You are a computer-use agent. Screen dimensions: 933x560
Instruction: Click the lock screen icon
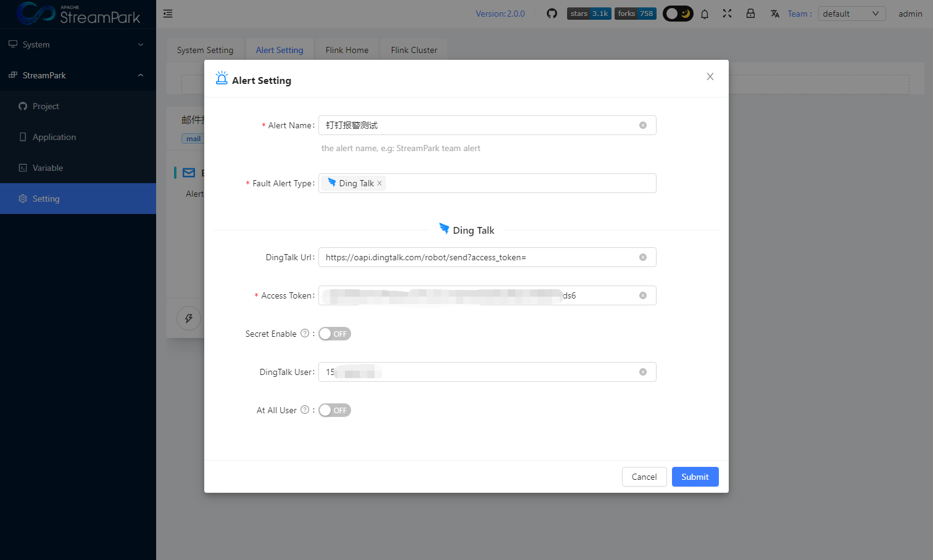click(x=750, y=14)
